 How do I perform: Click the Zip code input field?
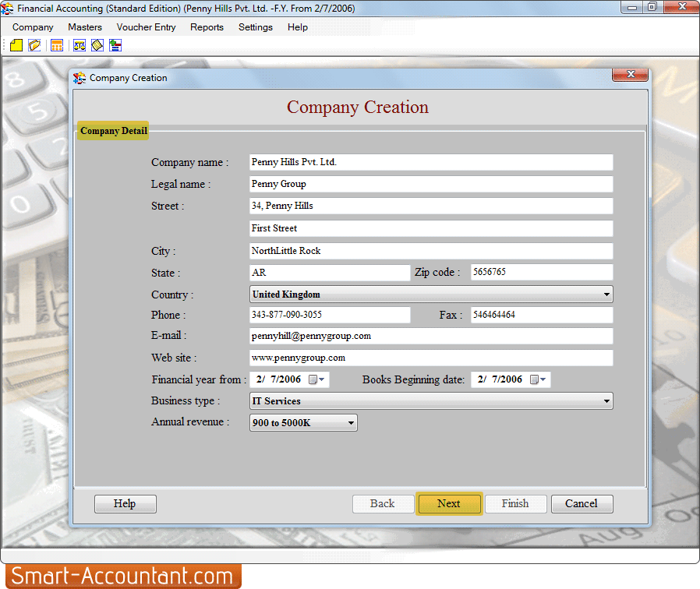[542, 272]
